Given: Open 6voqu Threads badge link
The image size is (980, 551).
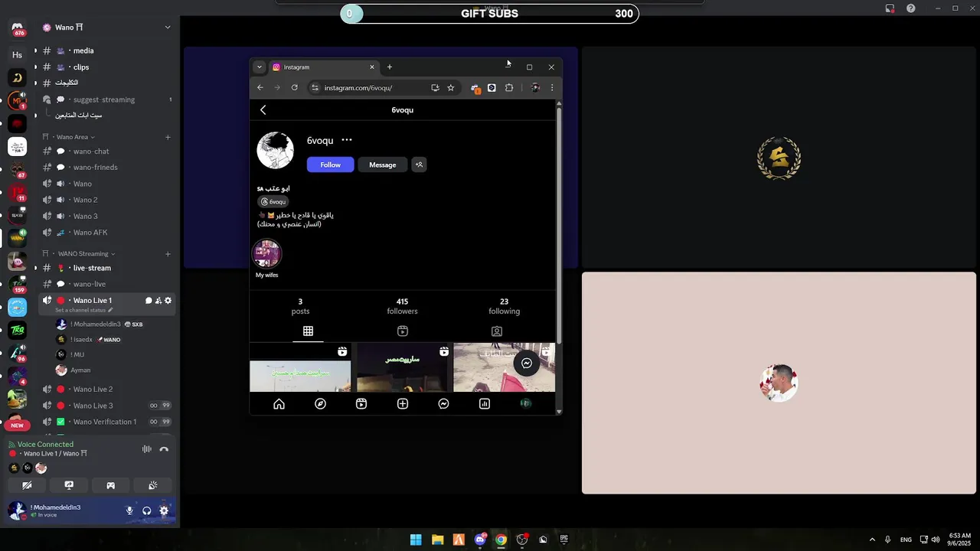Looking at the screenshot, I should pyautogui.click(x=273, y=202).
